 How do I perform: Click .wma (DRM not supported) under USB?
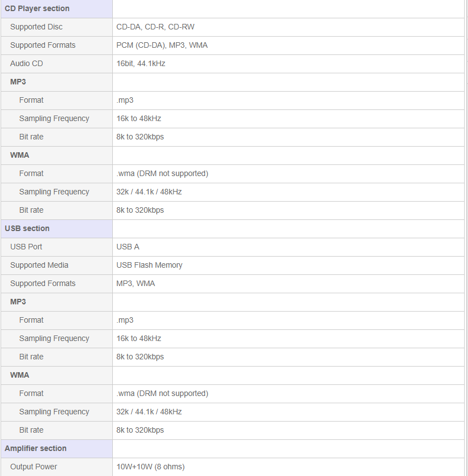tap(162, 393)
